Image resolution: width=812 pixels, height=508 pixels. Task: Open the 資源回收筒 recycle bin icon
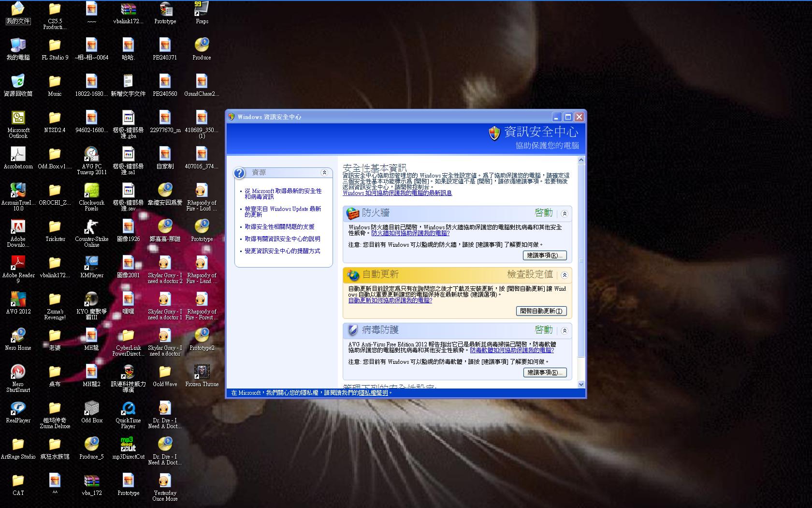pyautogui.click(x=18, y=85)
